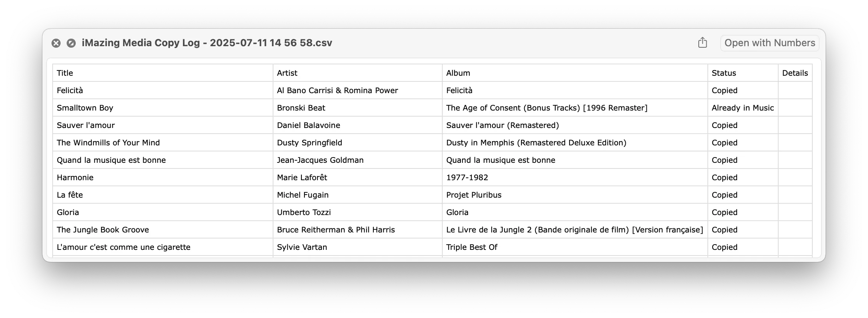Click the Dusty in Memphis album cell
The image size is (868, 318).
click(536, 142)
